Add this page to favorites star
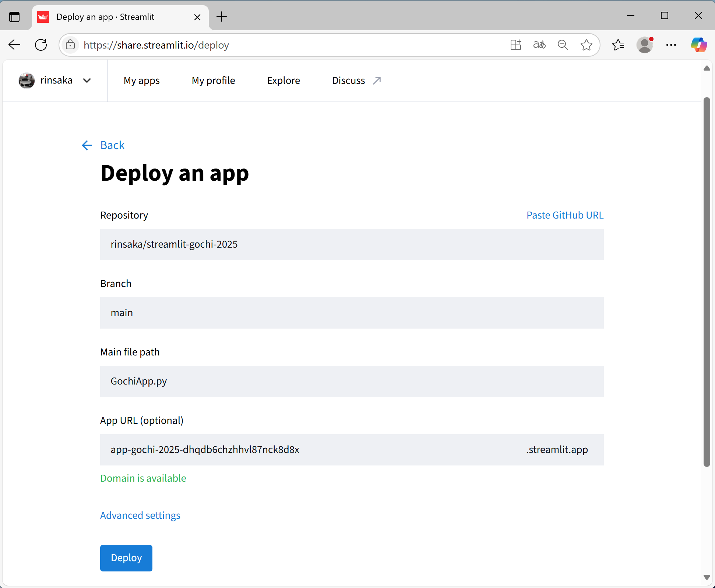 pos(587,45)
